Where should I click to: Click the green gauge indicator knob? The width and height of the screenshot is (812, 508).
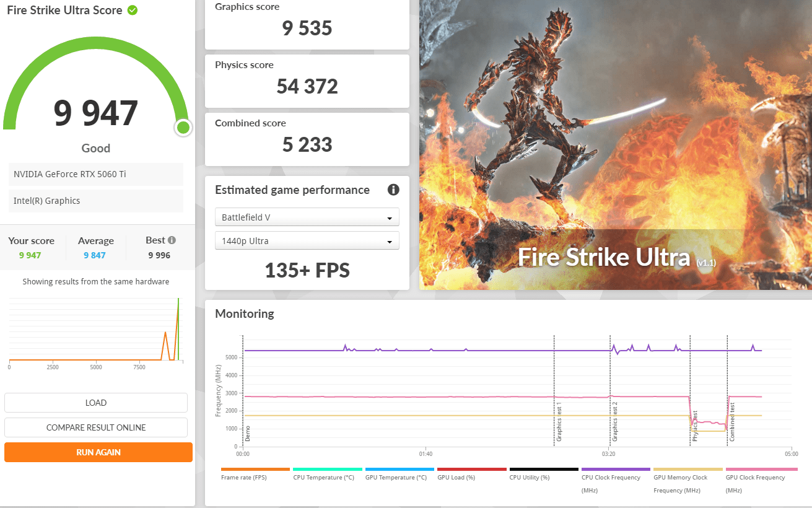pyautogui.click(x=183, y=128)
